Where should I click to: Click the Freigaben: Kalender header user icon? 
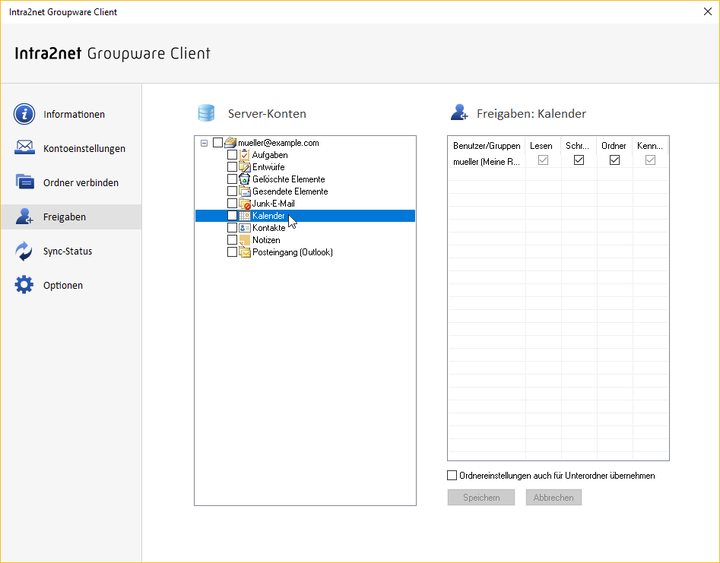tap(459, 113)
